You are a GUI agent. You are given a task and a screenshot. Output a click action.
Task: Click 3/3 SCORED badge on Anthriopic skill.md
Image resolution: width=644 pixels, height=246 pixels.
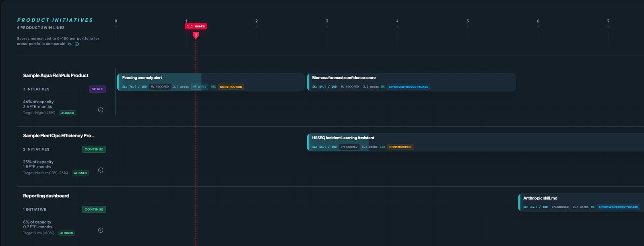coord(560,207)
